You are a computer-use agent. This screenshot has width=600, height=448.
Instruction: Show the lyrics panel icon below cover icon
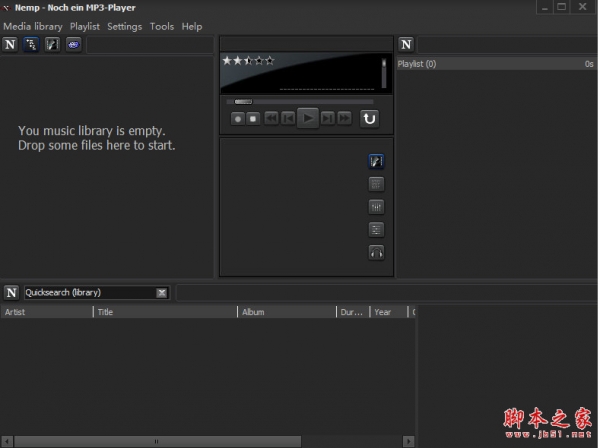[x=376, y=184]
